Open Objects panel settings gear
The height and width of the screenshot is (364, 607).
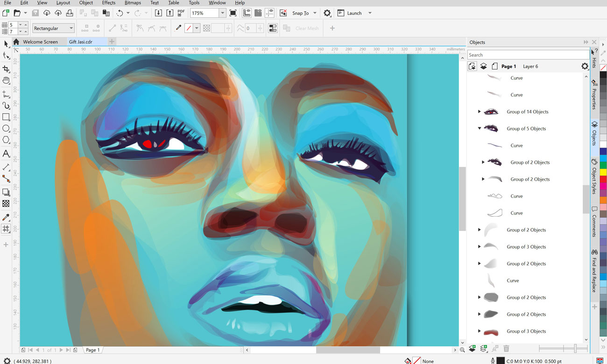point(585,66)
